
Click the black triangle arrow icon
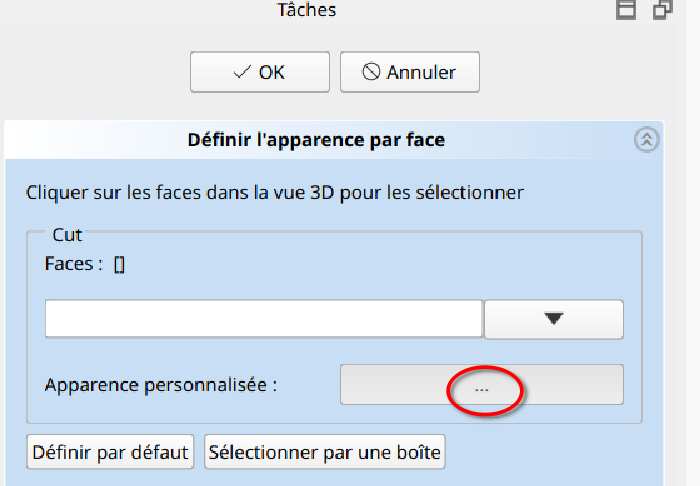554,319
